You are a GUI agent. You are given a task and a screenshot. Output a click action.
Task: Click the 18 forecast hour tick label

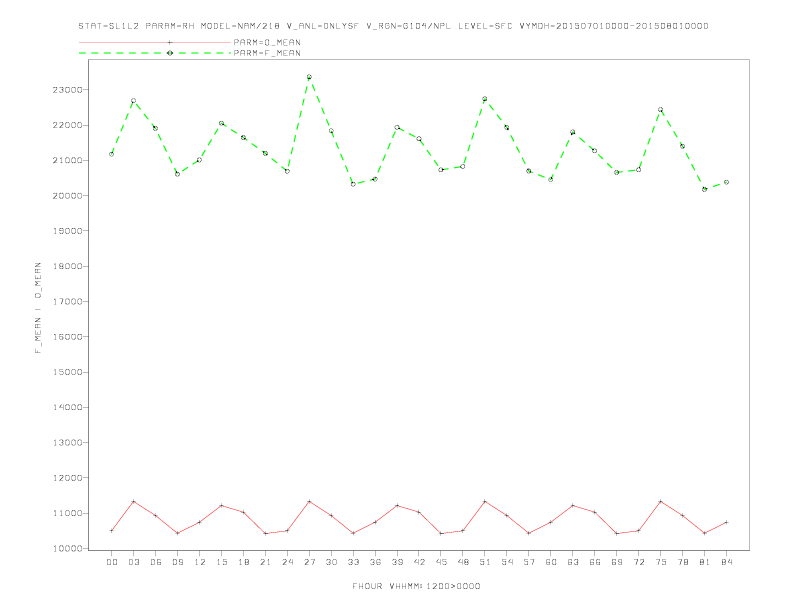tap(243, 562)
